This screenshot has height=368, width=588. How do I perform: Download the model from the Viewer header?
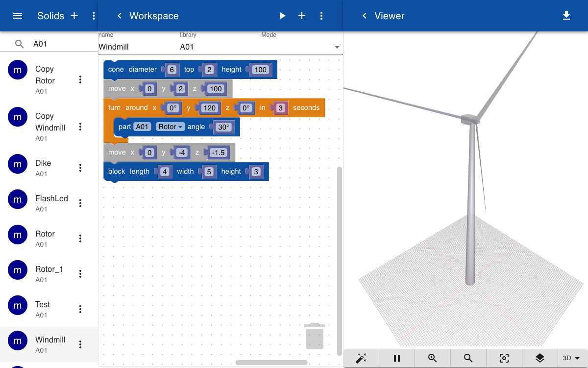click(x=566, y=16)
